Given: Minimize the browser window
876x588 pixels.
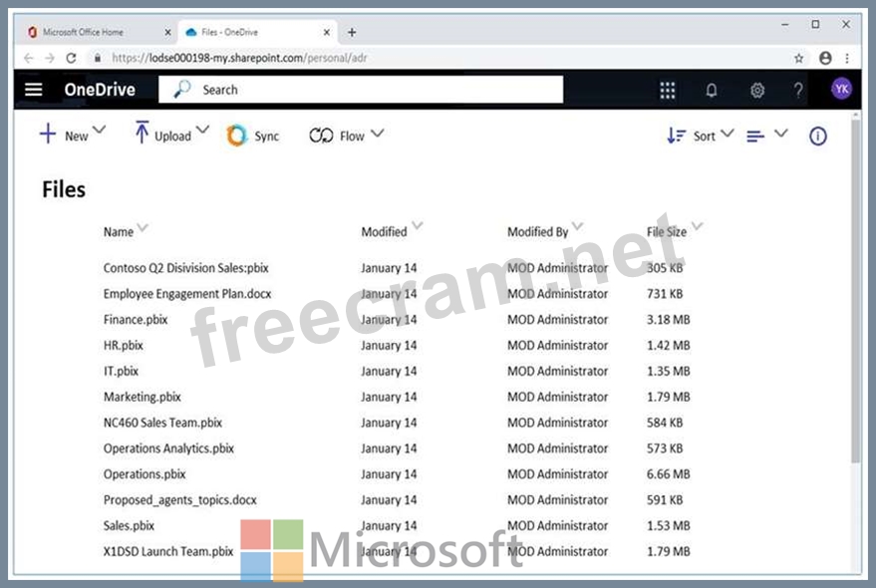Looking at the screenshot, I should point(785,25).
